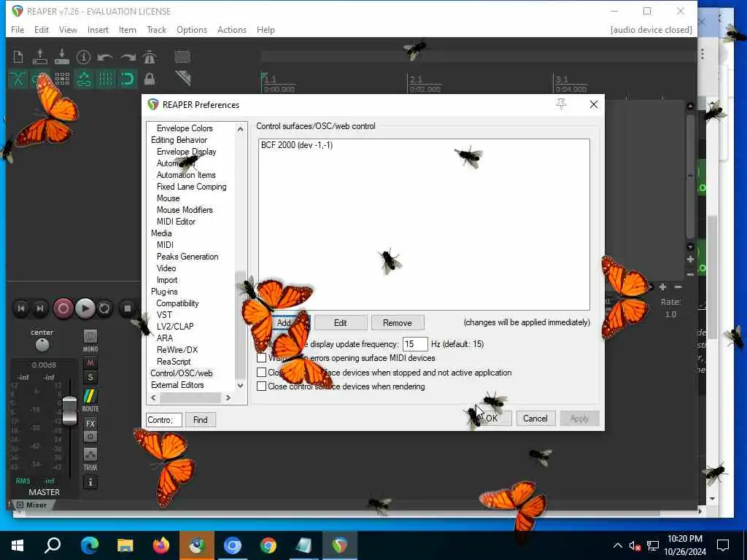This screenshot has width=747, height=560.
Task: Click Cancel in Preferences dialog
Action: [535, 418]
